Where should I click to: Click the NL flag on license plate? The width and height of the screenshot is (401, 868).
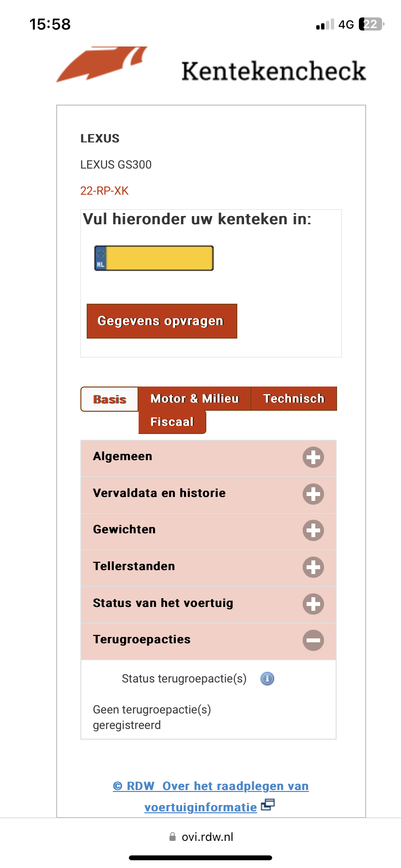pyautogui.click(x=100, y=258)
